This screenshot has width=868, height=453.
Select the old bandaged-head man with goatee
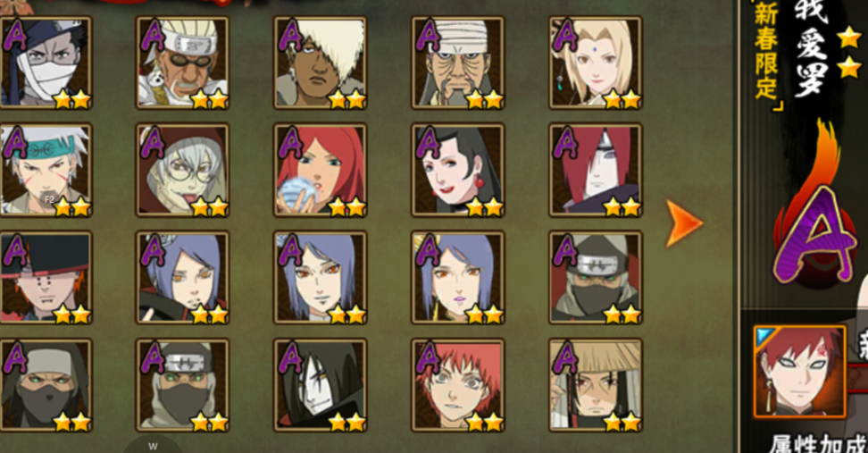pos(458,63)
